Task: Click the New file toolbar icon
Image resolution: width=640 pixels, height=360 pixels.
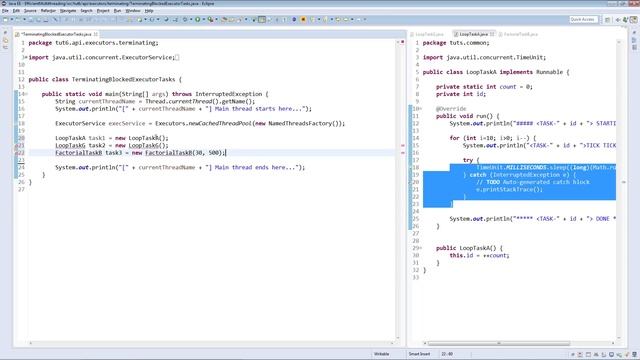Action: [6, 19]
